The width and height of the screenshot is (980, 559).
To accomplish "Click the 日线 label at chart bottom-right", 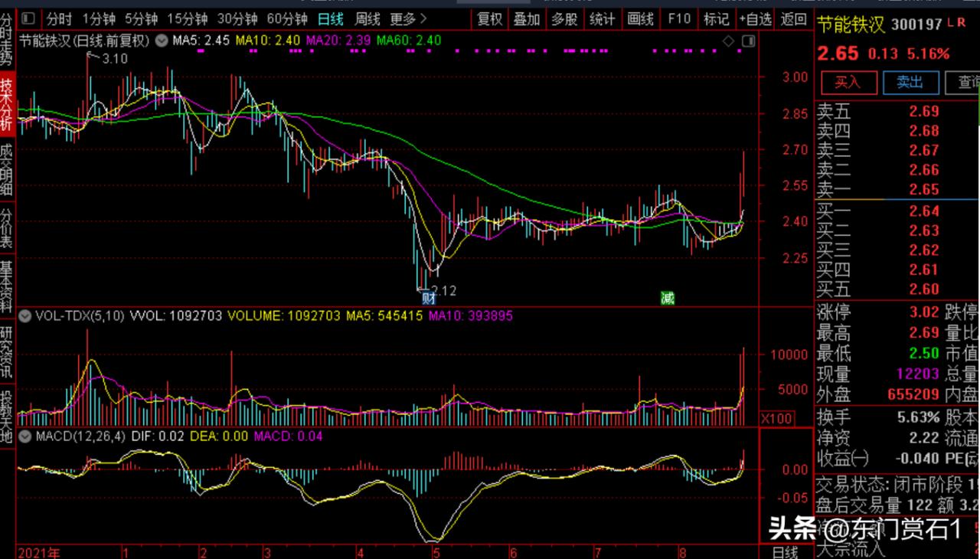I will (785, 552).
